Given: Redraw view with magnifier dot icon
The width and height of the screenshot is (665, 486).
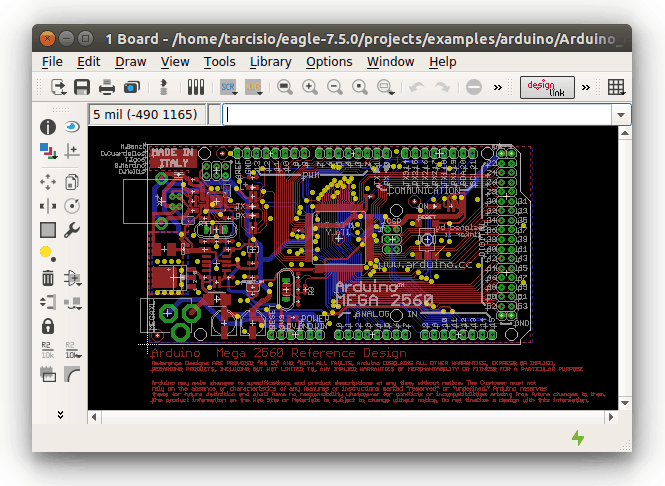Looking at the screenshot, I should tap(360, 87).
